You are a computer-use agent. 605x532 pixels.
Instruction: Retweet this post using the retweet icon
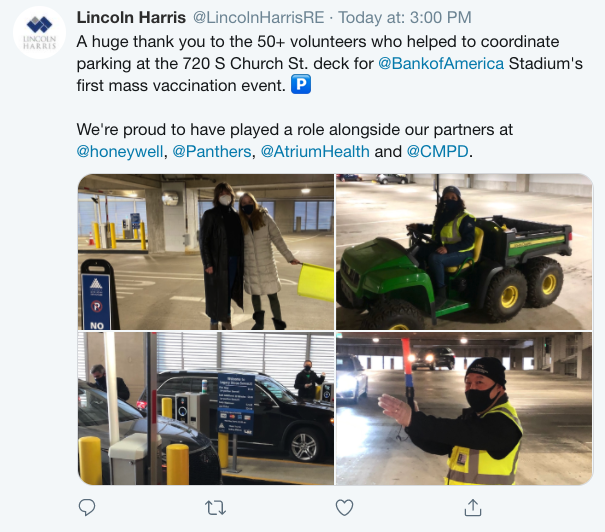click(215, 508)
